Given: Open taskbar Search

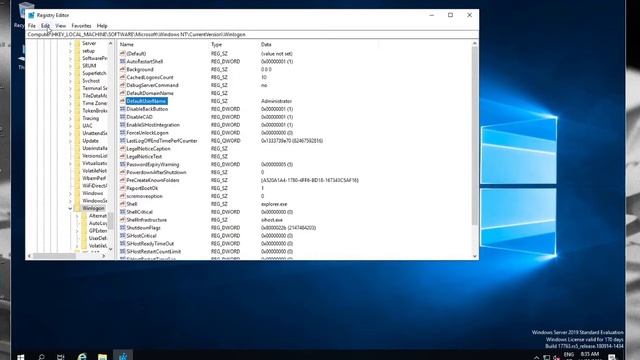Looking at the screenshot, I should [x=41, y=357].
